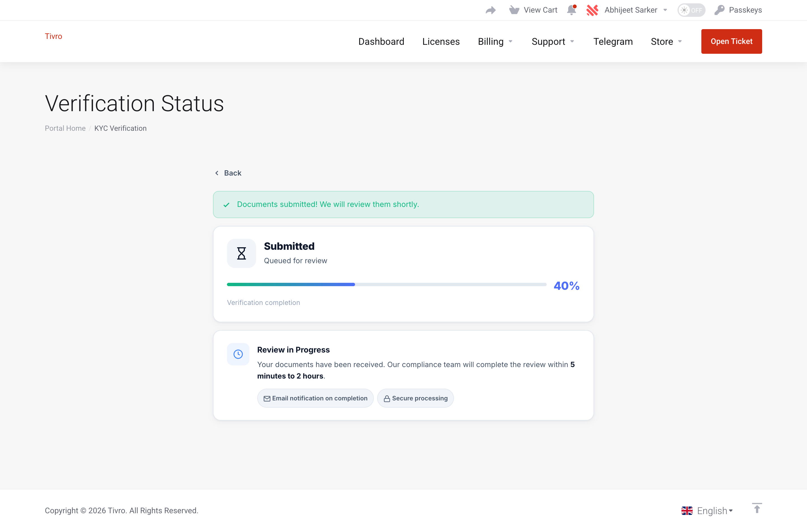
Task: Click the hourglass Submitted status icon
Action: (x=241, y=253)
